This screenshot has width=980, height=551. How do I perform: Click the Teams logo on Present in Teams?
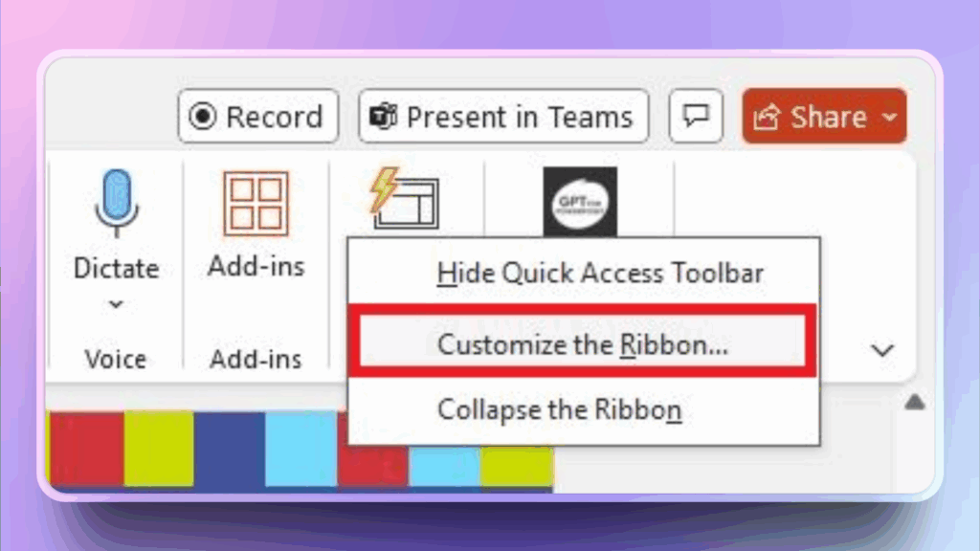pos(383,116)
